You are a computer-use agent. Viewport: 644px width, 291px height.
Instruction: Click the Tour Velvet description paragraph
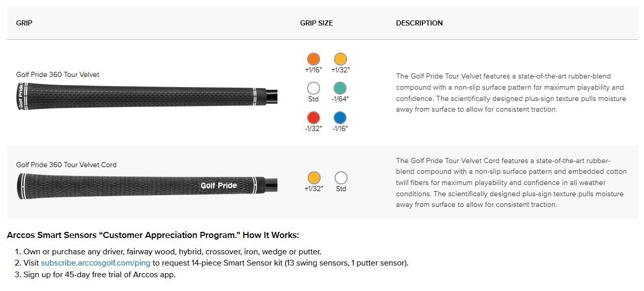tap(511, 93)
